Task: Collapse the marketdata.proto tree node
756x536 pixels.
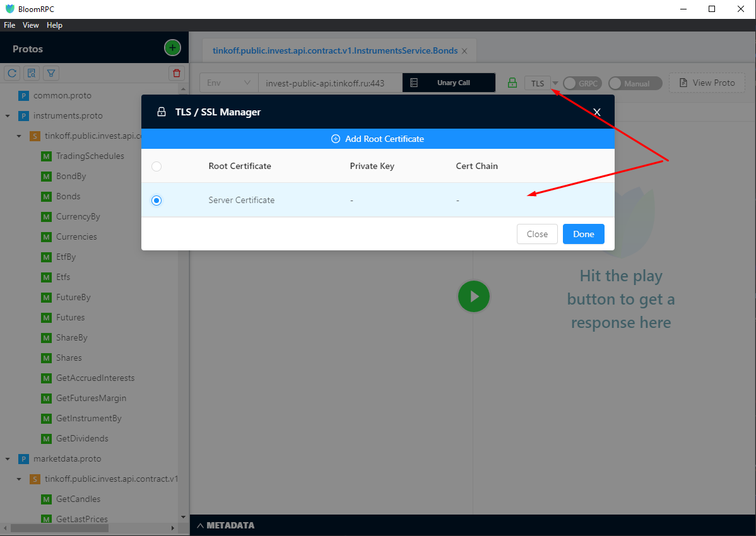Action: [8, 459]
